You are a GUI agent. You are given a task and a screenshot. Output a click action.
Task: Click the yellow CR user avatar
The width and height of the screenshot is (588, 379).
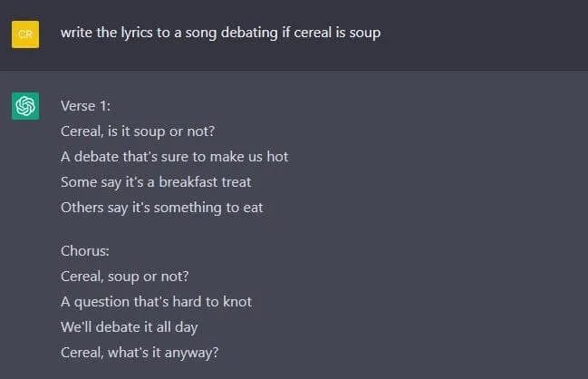click(x=25, y=34)
